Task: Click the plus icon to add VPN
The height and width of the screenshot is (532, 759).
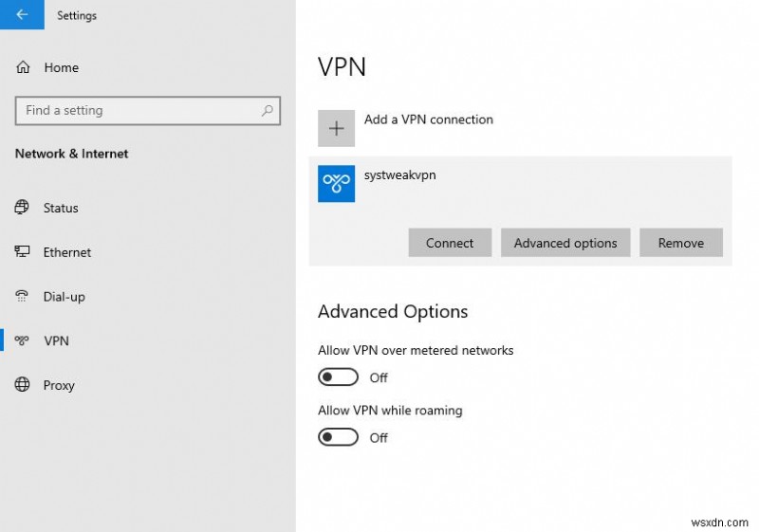Action: click(336, 129)
